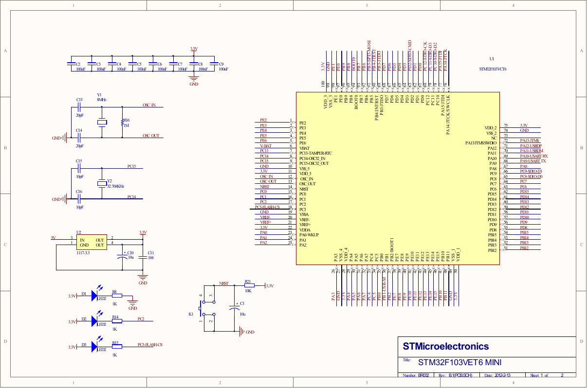The width and height of the screenshot is (588, 388).
Task: Select resistor R21 10K symbol
Action: [249, 285]
